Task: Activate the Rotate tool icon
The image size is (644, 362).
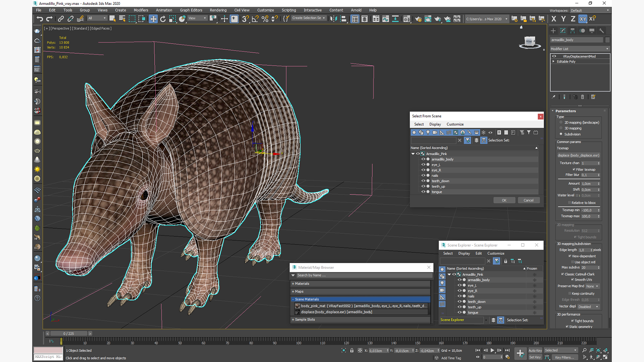Action: [x=163, y=19]
